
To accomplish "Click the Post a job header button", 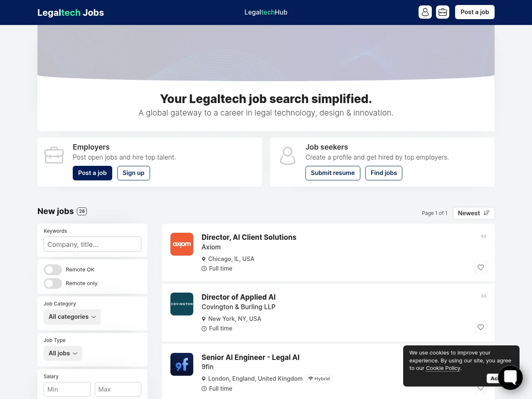I will [x=475, y=12].
